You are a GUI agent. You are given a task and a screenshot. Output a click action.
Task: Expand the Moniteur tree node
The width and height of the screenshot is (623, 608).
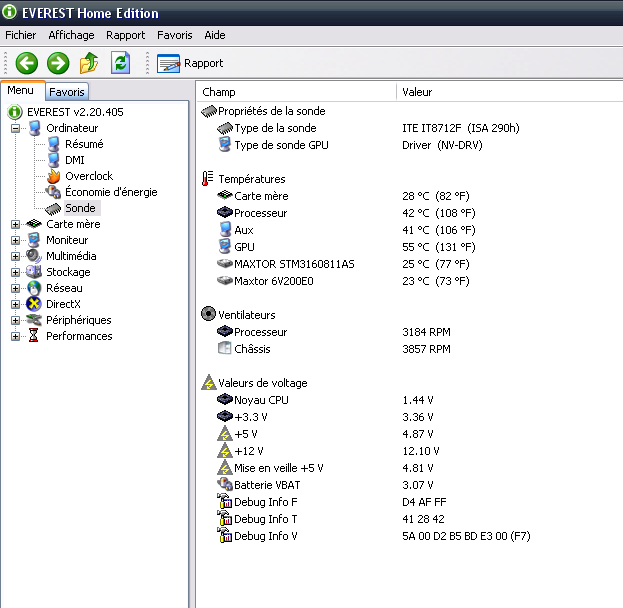click(x=15, y=240)
